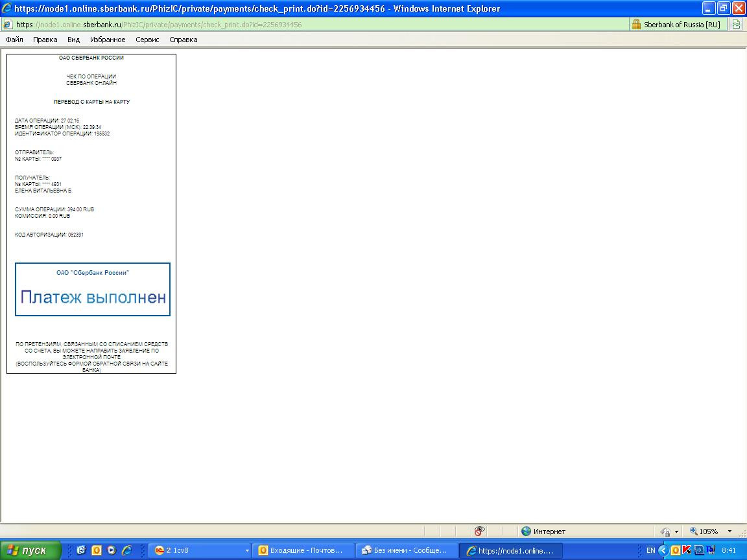This screenshot has height=560, width=747.
Task: Click the rightmost tray icon before the clock
Action: 711,550
